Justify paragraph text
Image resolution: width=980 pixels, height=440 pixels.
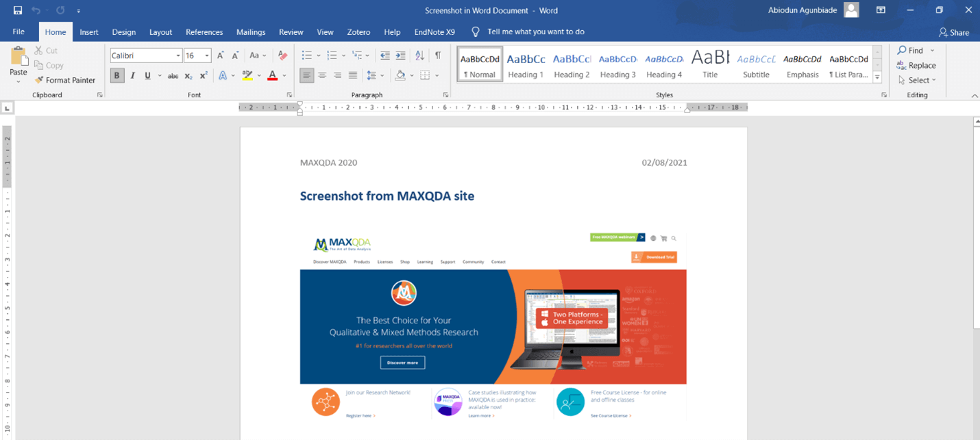pos(352,75)
